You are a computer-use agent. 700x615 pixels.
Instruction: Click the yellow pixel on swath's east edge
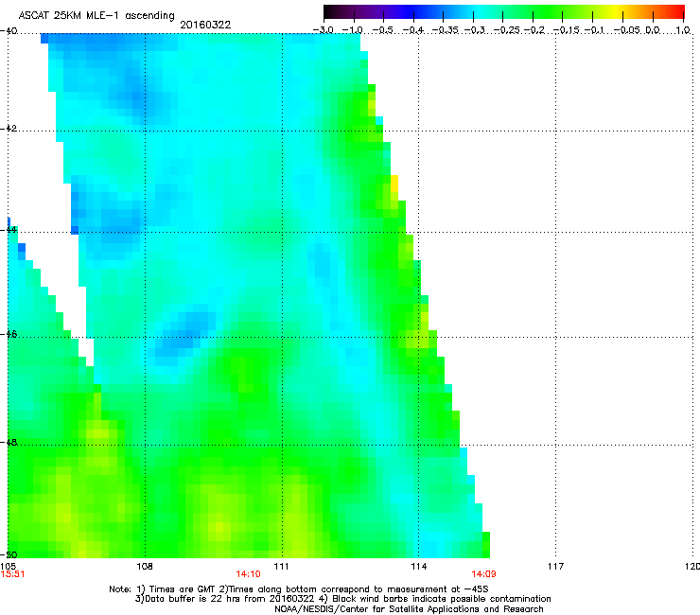point(394,184)
